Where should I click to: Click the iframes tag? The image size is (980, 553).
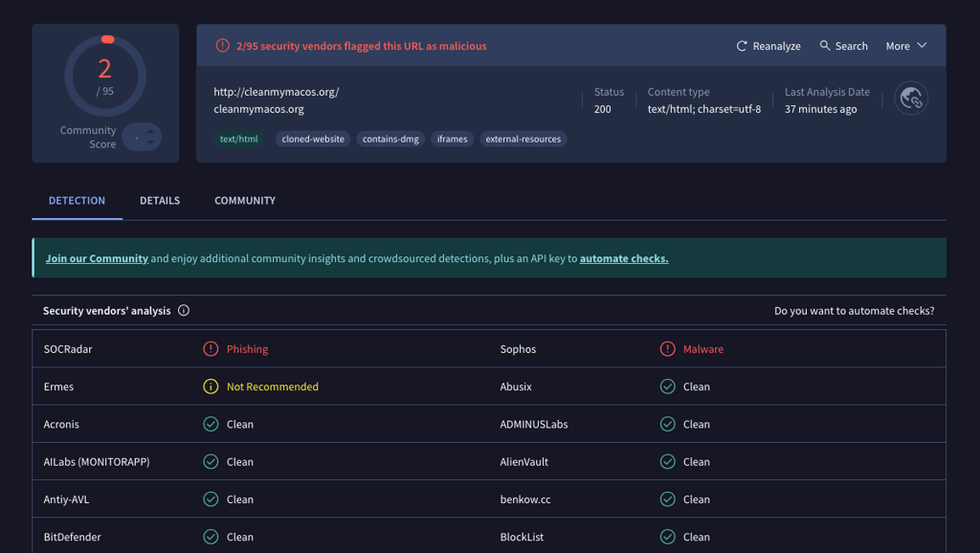(x=452, y=139)
